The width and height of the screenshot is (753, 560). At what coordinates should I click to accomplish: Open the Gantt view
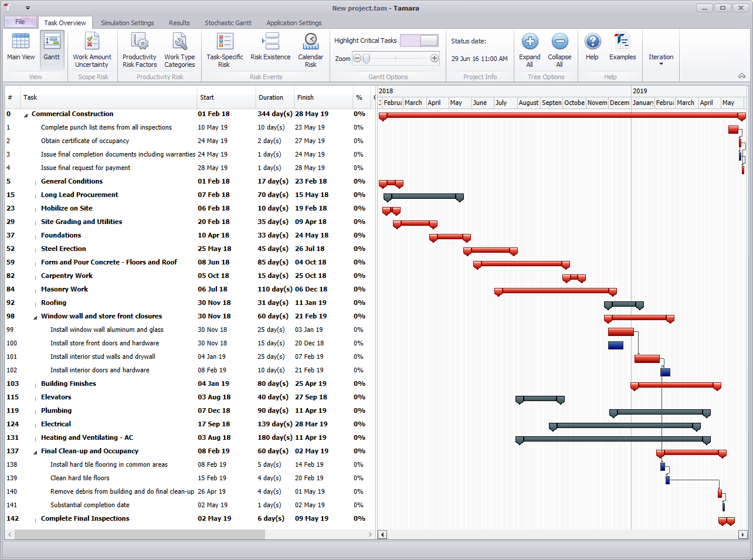(52, 47)
